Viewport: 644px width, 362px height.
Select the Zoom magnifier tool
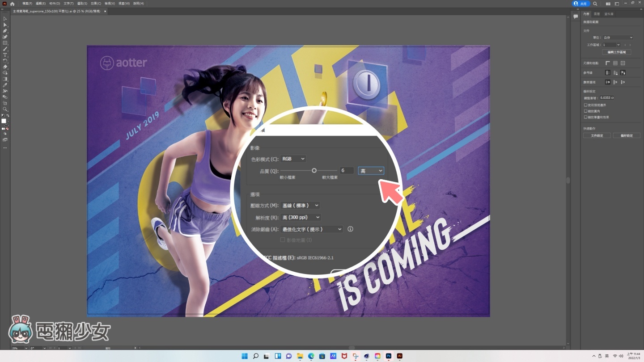click(5, 109)
